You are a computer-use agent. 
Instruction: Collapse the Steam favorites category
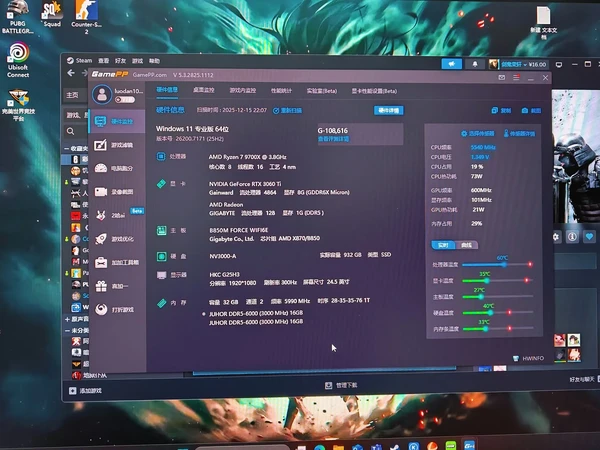coord(67,148)
